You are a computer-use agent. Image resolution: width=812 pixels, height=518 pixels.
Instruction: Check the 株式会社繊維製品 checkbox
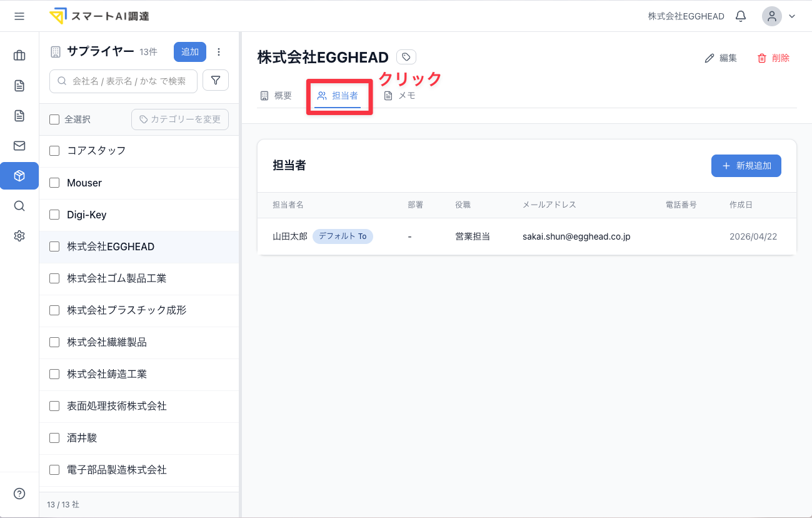pos(54,342)
